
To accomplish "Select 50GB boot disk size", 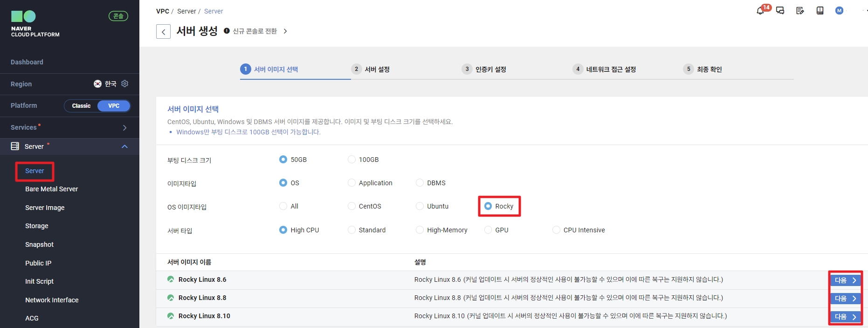I will coord(283,159).
